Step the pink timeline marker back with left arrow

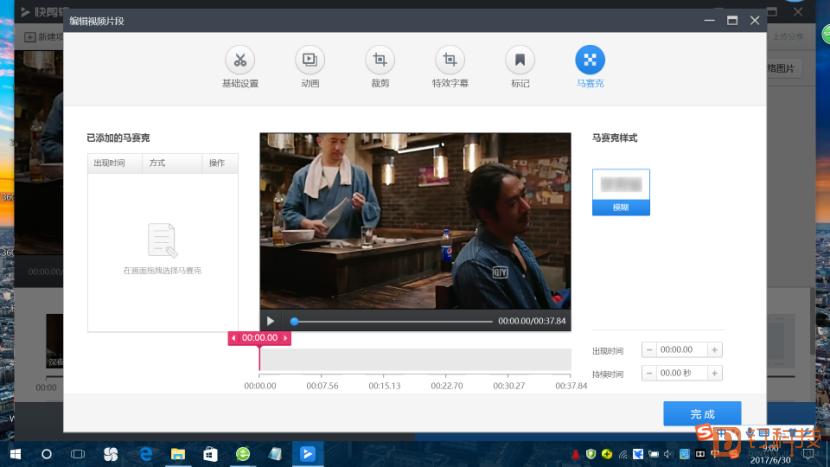[x=233, y=338]
